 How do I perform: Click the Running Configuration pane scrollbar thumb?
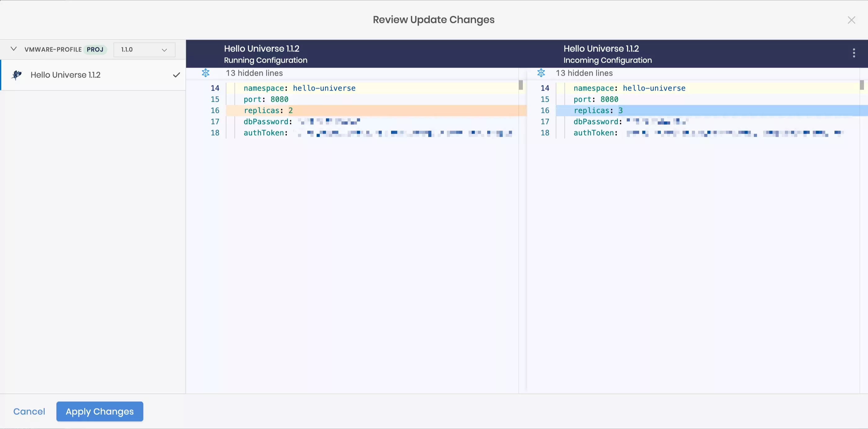tap(521, 85)
